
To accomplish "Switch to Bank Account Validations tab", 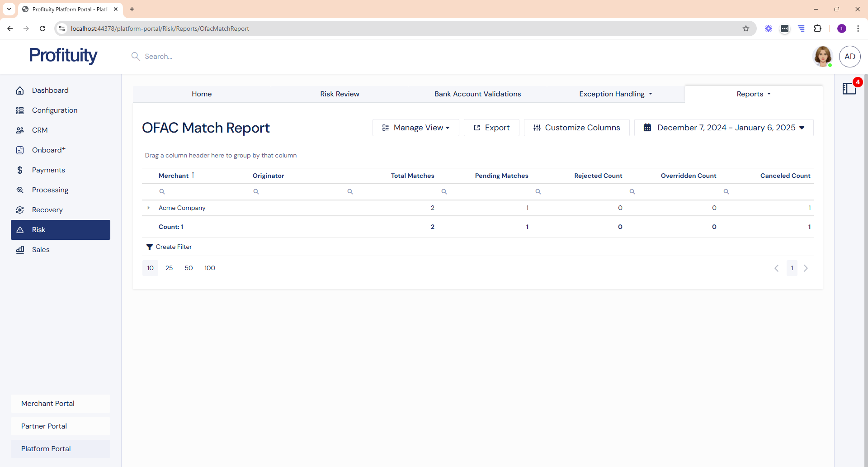I will click(x=477, y=94).
